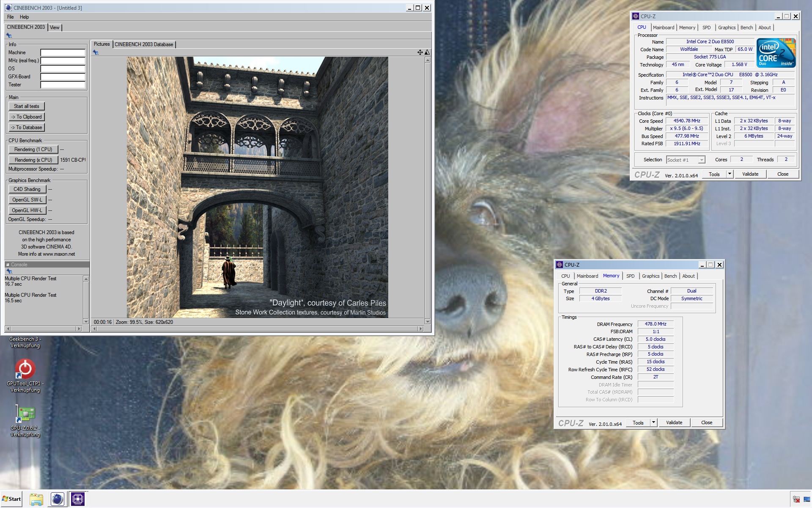Click the pin icon in Console panel
The image size is (812, 508).
pos(9,271)
